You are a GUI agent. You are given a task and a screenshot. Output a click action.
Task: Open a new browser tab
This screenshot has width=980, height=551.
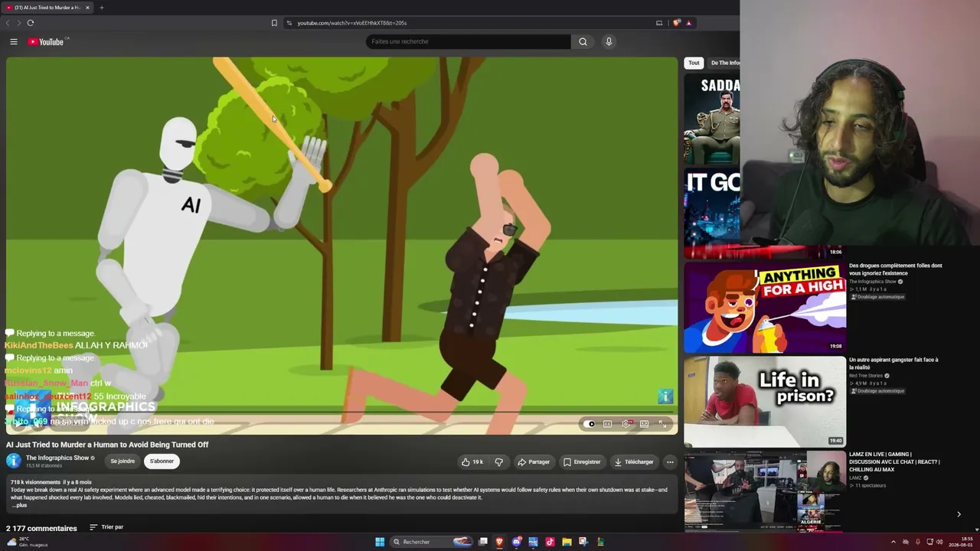point(101,8)
